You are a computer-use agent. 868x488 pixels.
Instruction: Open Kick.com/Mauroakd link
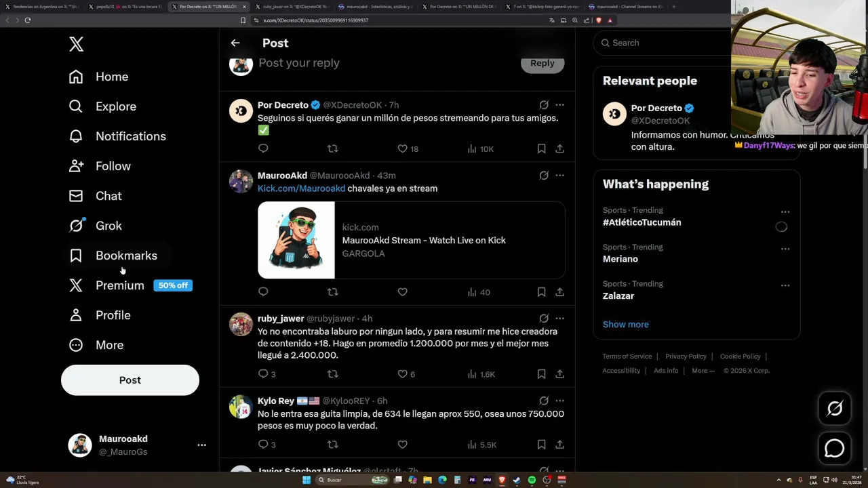coord(301,188)
